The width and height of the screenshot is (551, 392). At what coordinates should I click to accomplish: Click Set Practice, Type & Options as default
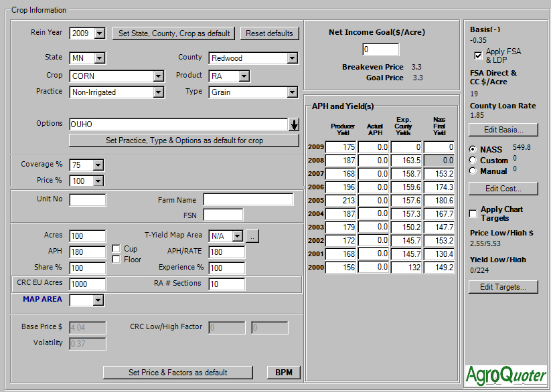(184, 140)
